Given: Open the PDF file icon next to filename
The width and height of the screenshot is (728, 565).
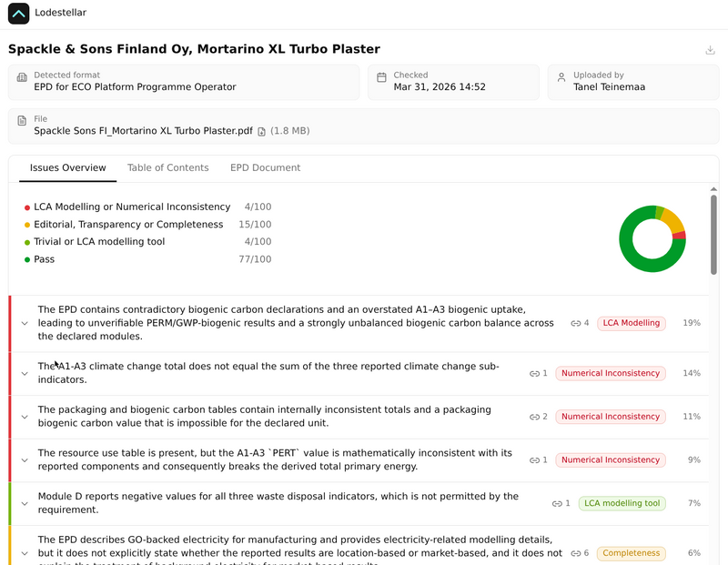Looking at the screenshot, I should click(262, 131).
